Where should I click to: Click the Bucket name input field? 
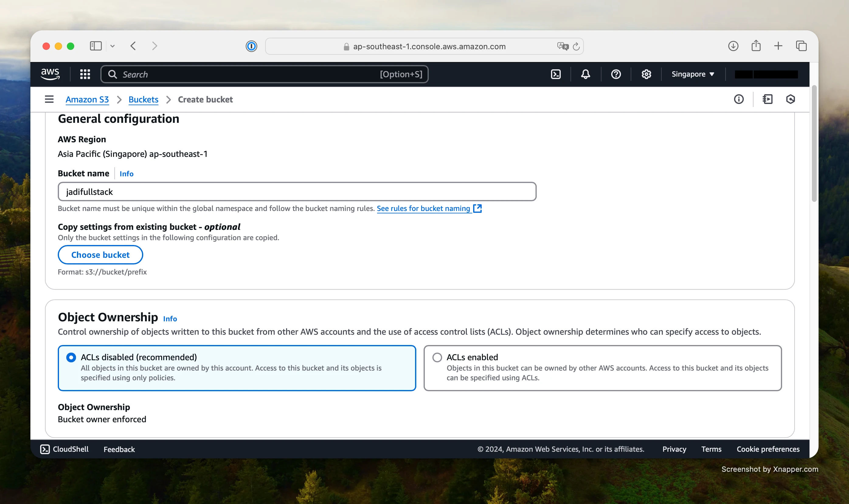(x=297, y=192)
